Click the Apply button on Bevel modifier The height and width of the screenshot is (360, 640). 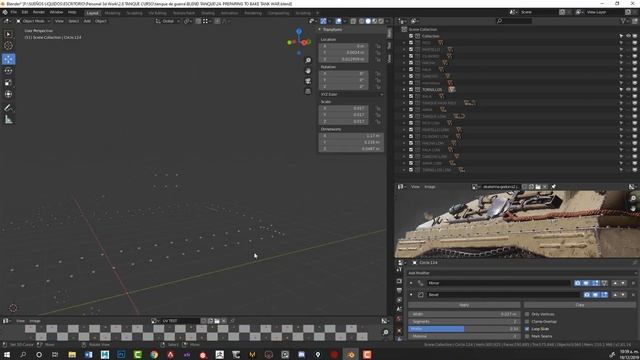(x=464, y=305)
